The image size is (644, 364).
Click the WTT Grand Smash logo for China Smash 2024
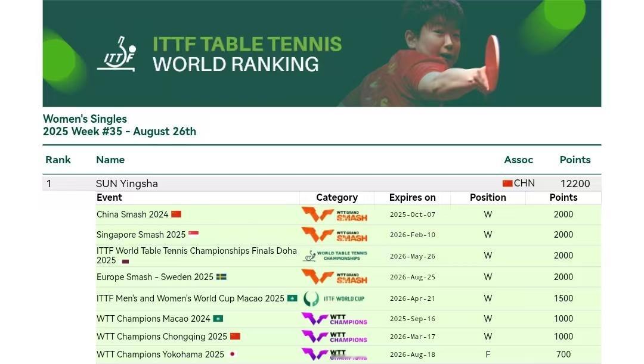[335, 214]
